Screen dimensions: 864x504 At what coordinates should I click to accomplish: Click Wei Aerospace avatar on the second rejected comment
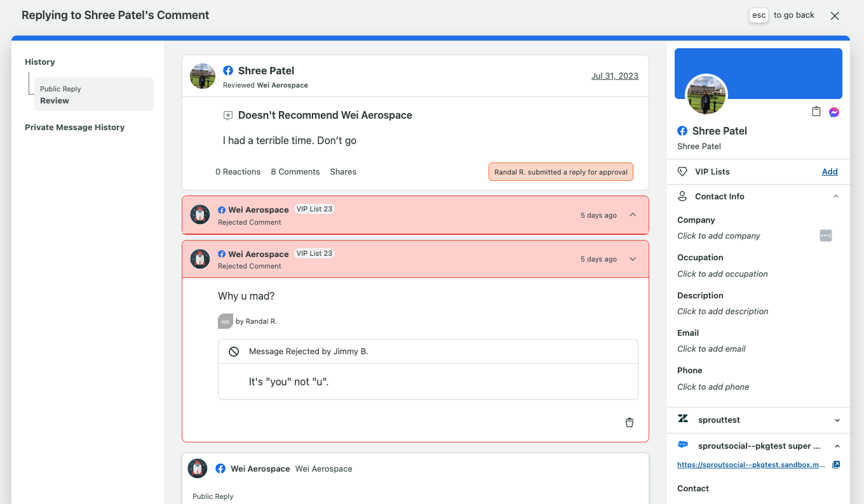coord(200,259)
